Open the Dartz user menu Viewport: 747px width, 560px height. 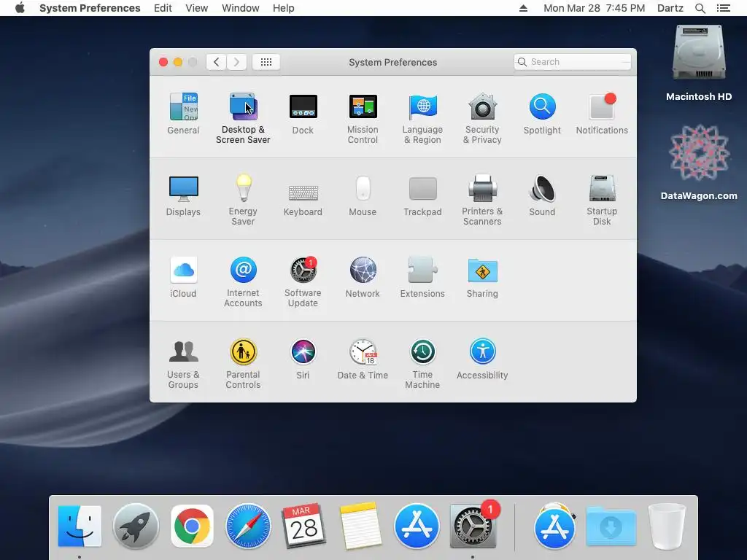[670, 8]
